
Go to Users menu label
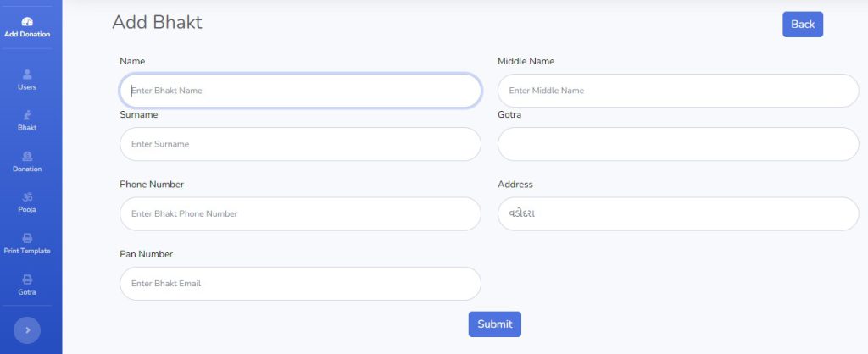[x=27, y=87]
